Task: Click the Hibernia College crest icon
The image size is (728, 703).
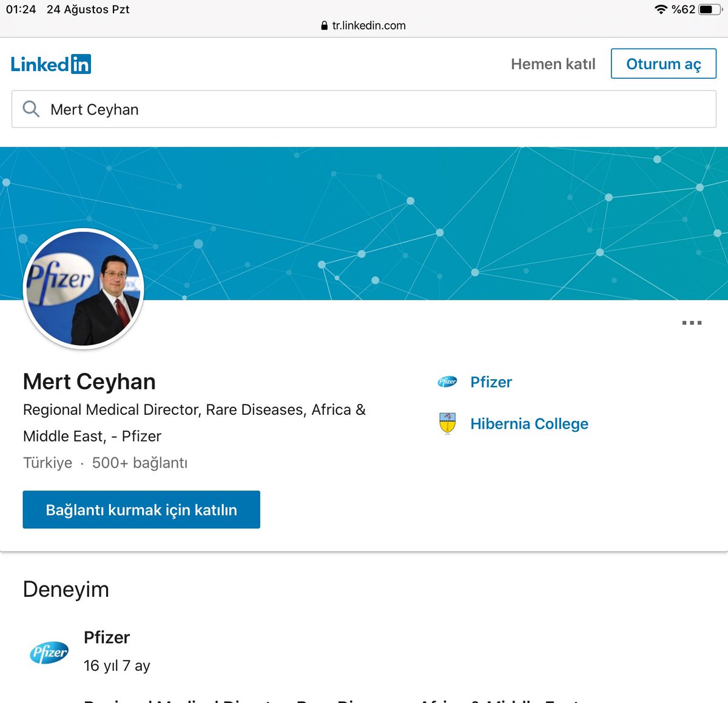Action: pyautogui.click(x=447, y=423)
